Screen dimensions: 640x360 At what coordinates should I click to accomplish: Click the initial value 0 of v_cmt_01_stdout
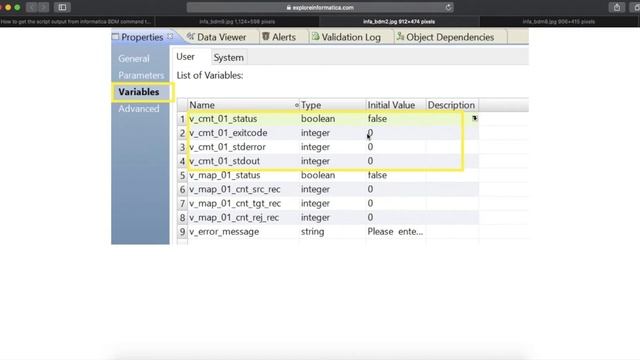pyautogui.click(x=370, y=161)
